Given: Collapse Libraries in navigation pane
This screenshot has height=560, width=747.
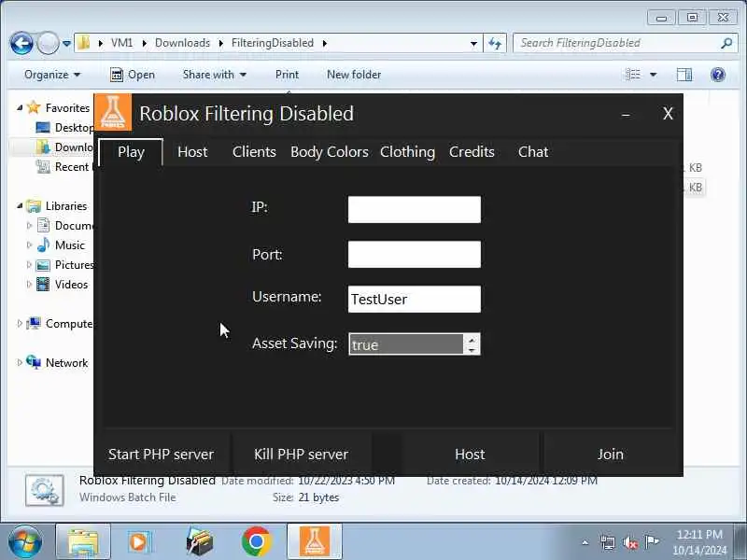Looking at the screenshot, I should tap(20, 206).
